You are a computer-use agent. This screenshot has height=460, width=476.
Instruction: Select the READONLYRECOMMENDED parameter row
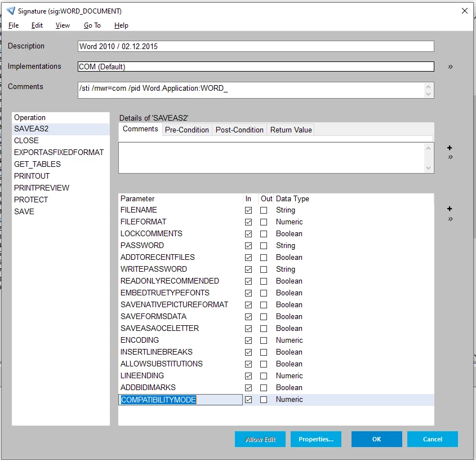276,281
